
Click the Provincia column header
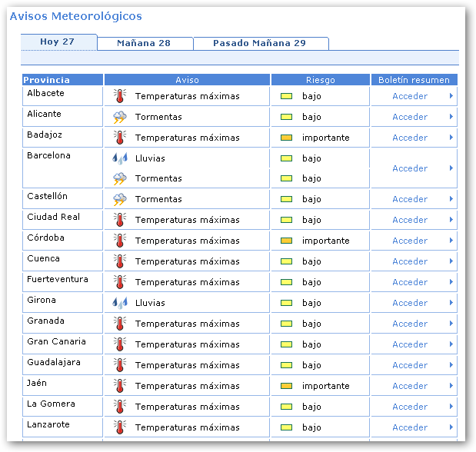point(48,80)
